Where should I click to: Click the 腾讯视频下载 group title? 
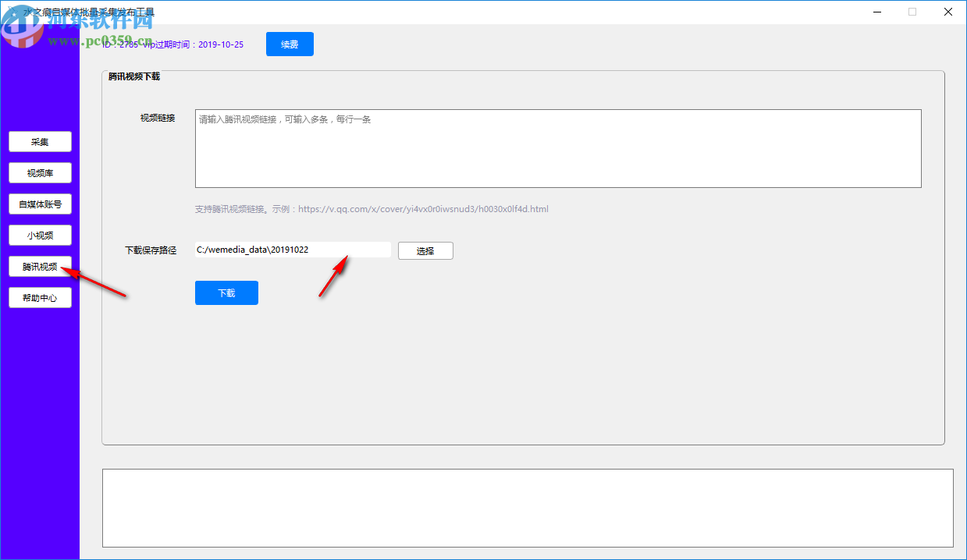(134, 76)
